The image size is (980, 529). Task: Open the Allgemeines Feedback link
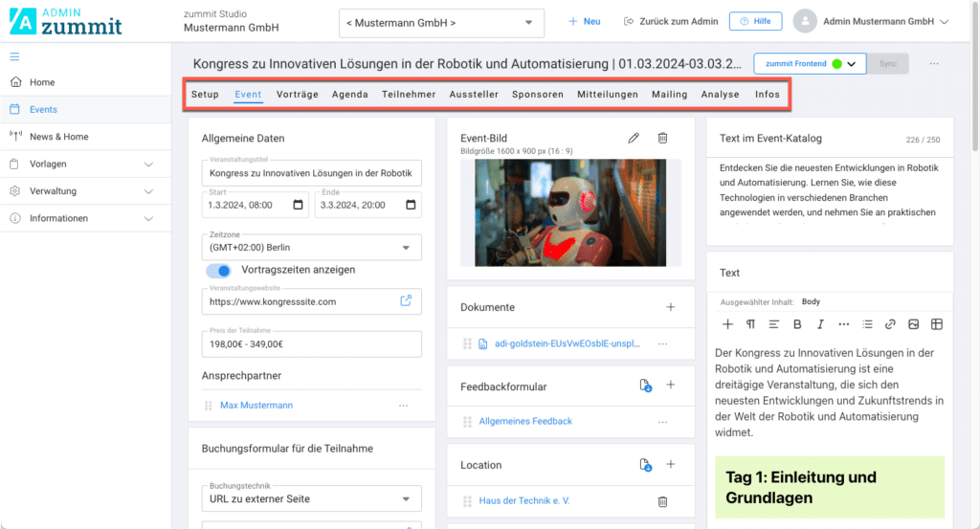point(525,421)
